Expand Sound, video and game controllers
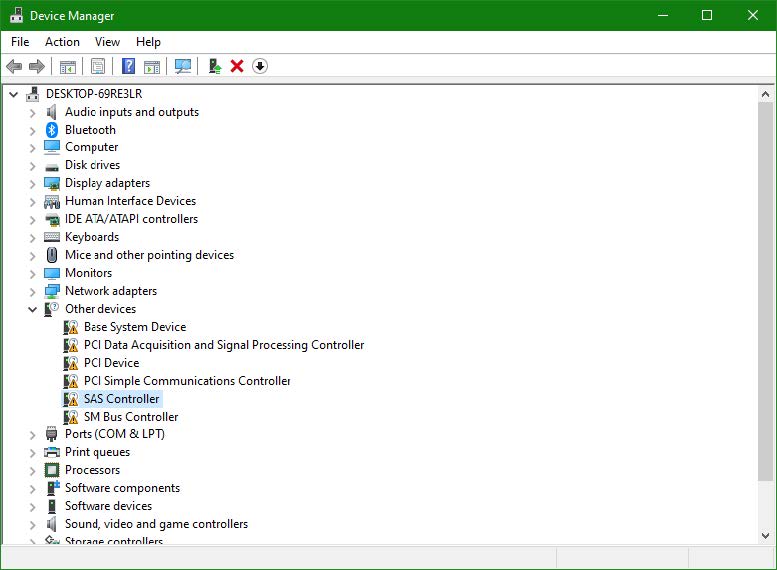This screenshot has width=777, height=570. pyautogui.click(x=33, y=525)
